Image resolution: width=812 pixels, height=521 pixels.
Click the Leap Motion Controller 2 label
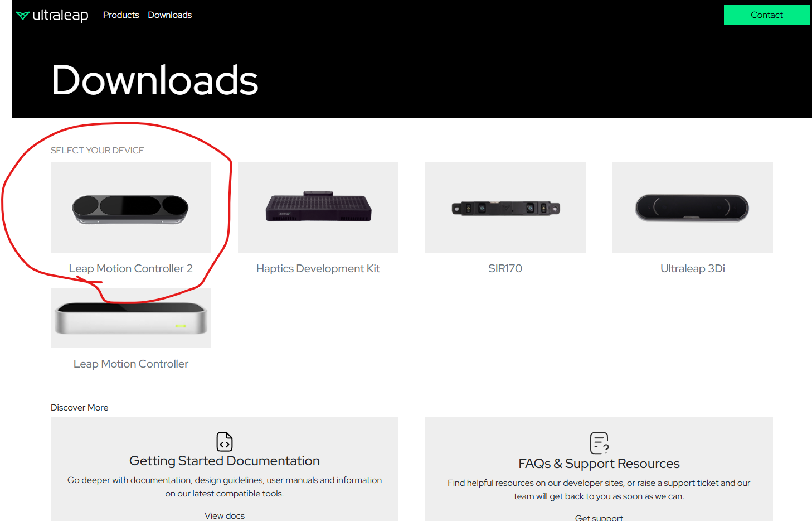pyautogui.click(x=131, y=268)
